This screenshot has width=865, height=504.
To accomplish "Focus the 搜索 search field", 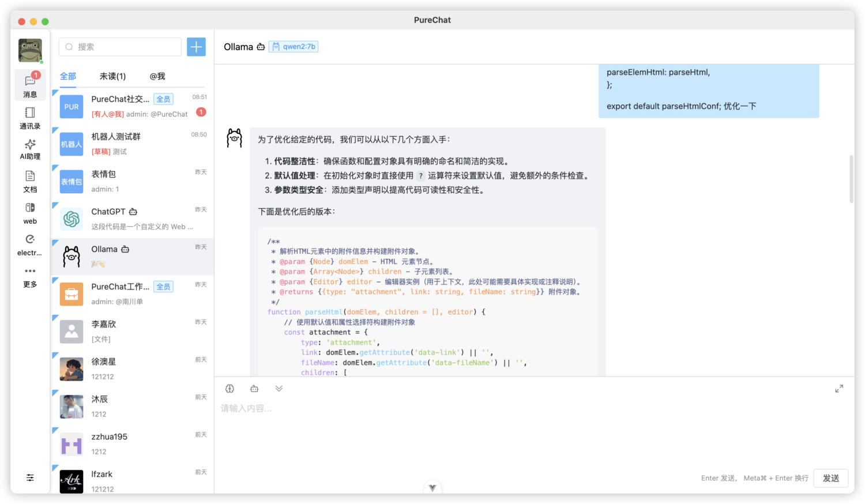I will pyautogui.click(x=120, y=47).
